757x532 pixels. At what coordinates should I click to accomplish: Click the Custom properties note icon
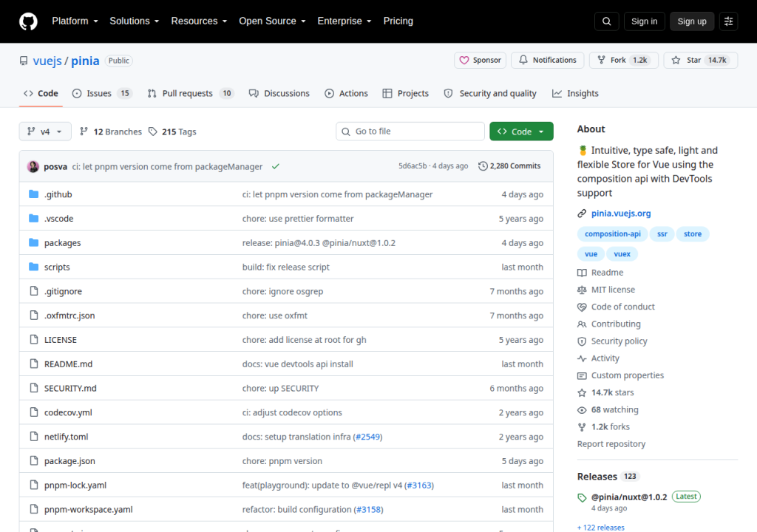click(582, 375)
